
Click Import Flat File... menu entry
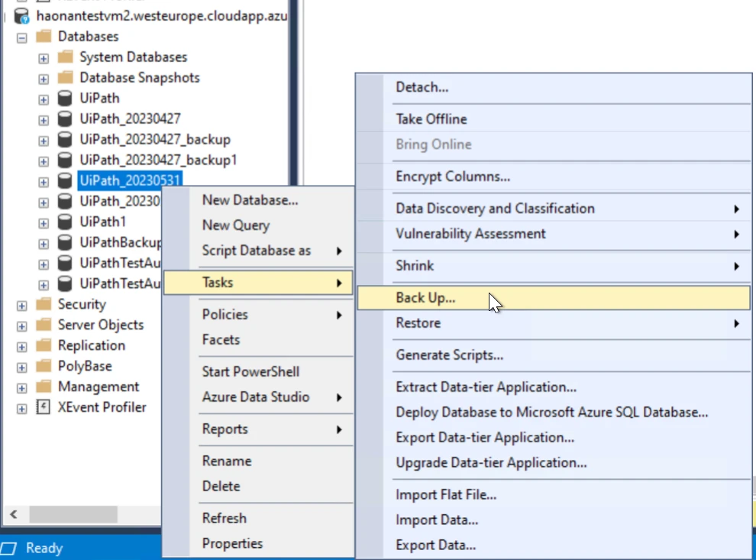click(x=554, y=495)
